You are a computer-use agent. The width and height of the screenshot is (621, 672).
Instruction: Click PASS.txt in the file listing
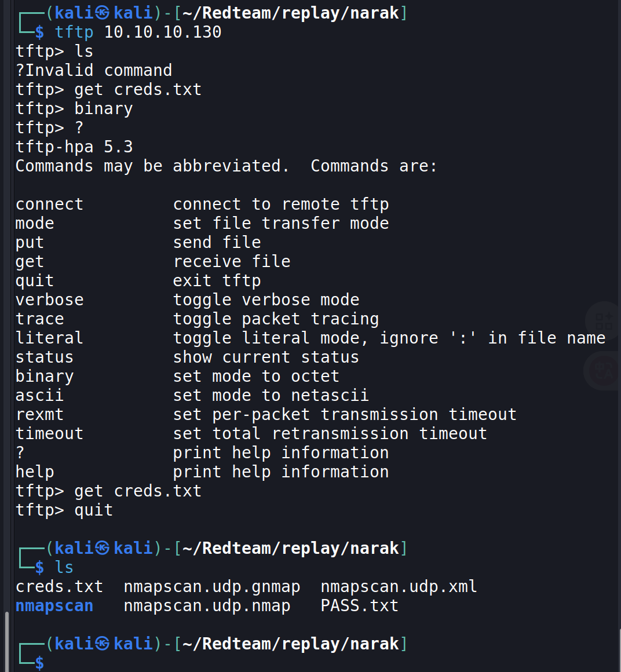(359, 606)
